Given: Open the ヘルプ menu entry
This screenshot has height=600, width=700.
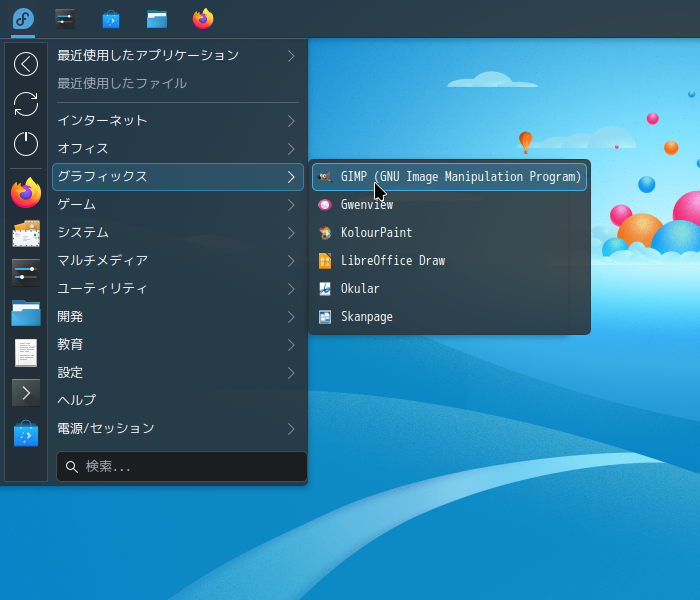Looking at the screenshot, I should pyautogui.click(x=178, y=400).
